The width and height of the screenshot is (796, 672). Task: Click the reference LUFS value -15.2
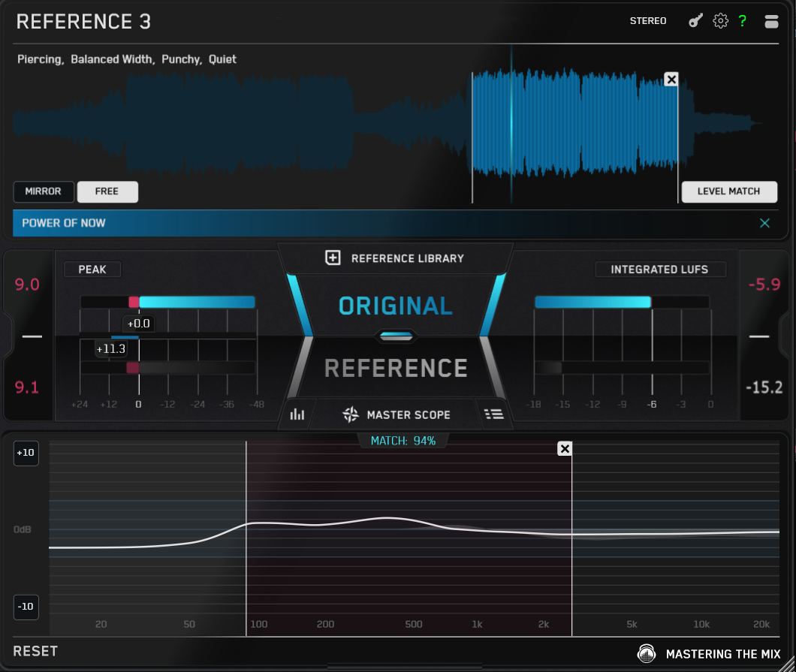click(x=764, y=387)
